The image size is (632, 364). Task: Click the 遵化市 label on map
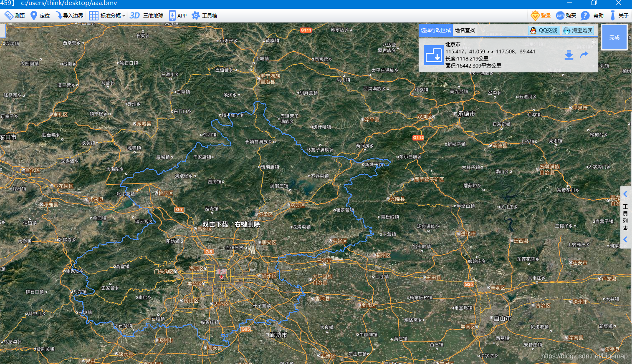pos(468,233)
